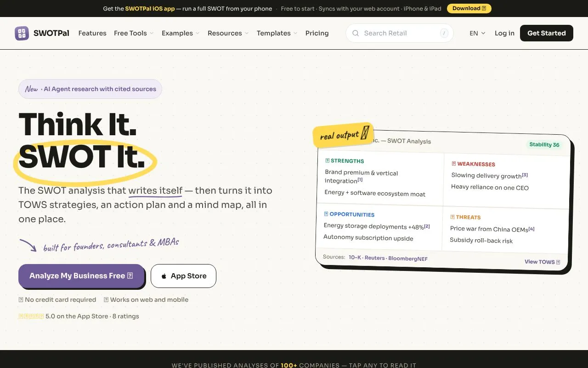Click "Subsidy roll-back risk" text
Screen dimensions: 588x368
pyautogui.click(x=481, y=240)
